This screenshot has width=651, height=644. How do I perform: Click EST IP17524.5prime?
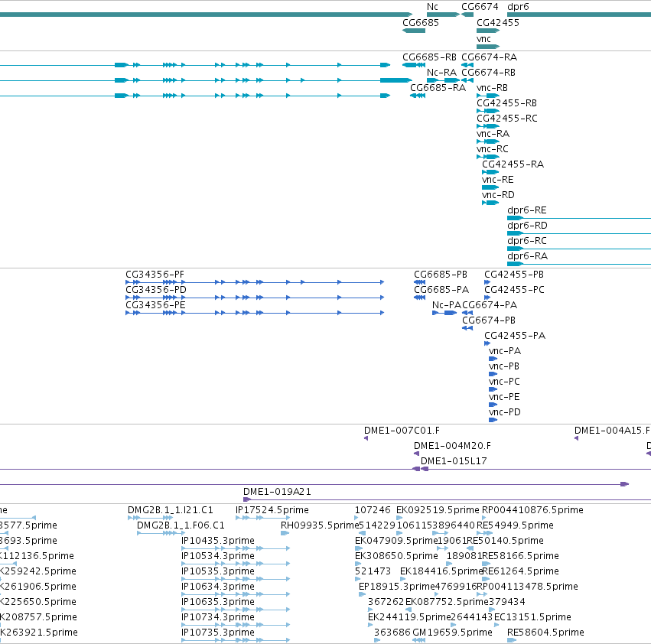pyautogui.click(x=272, y=510)
